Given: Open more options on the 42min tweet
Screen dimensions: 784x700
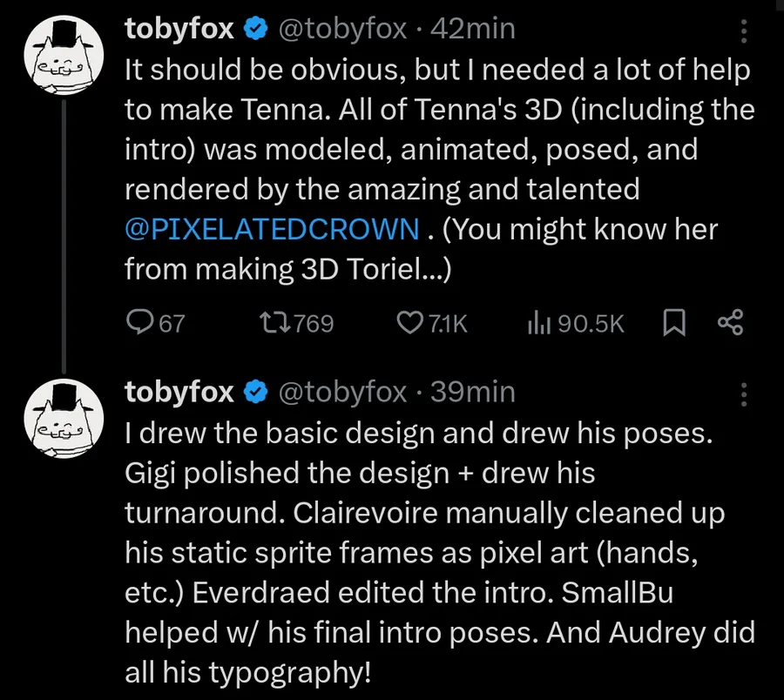Looking at the screenshot, I should tap(744, 31).
